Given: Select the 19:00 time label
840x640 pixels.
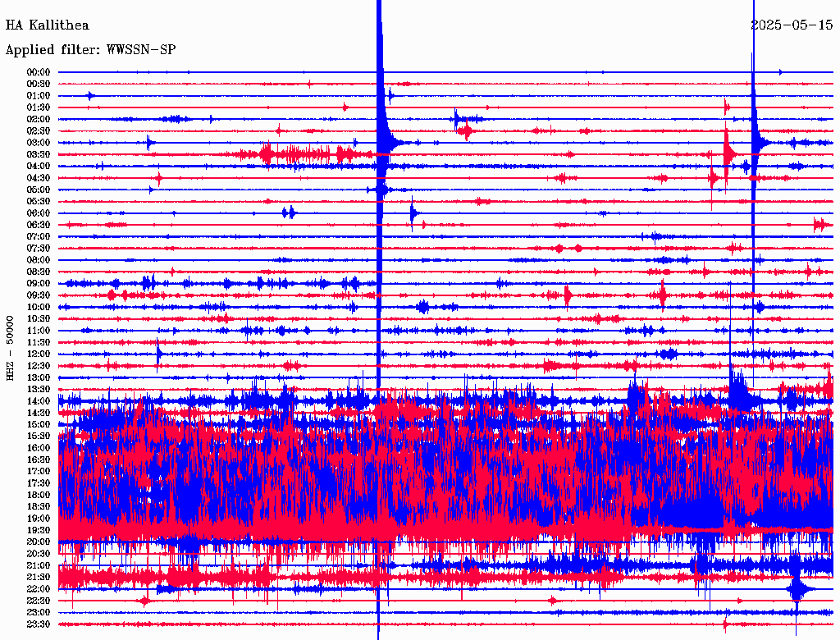Looking at the screenshot, I should [x=39, y=519].
